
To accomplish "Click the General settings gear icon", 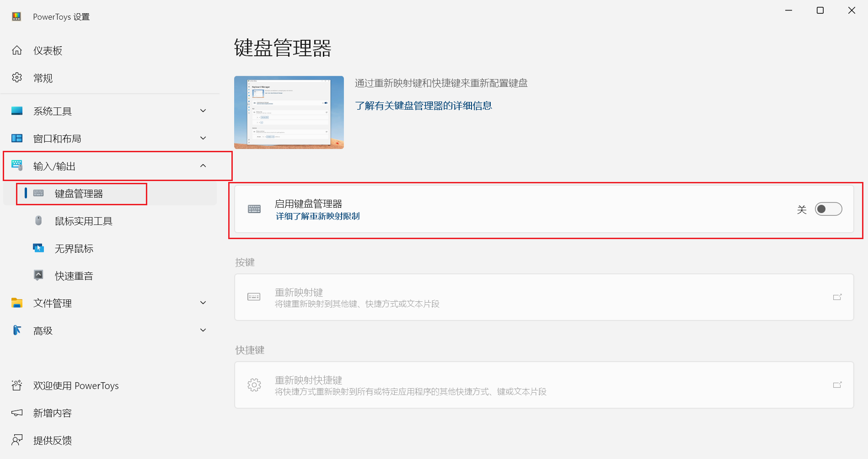I will (x=17, y=78).
